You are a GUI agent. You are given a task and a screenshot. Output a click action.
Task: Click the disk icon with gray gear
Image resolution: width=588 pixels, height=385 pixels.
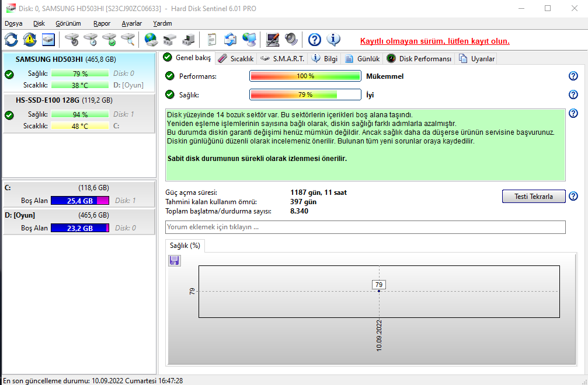tap(72, 39)
